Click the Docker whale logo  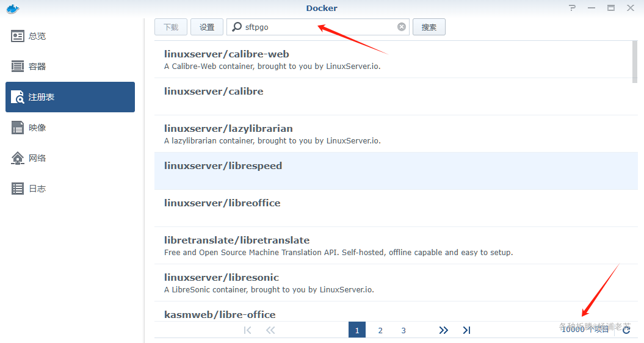pyautogui.click(x=12, y=9)
